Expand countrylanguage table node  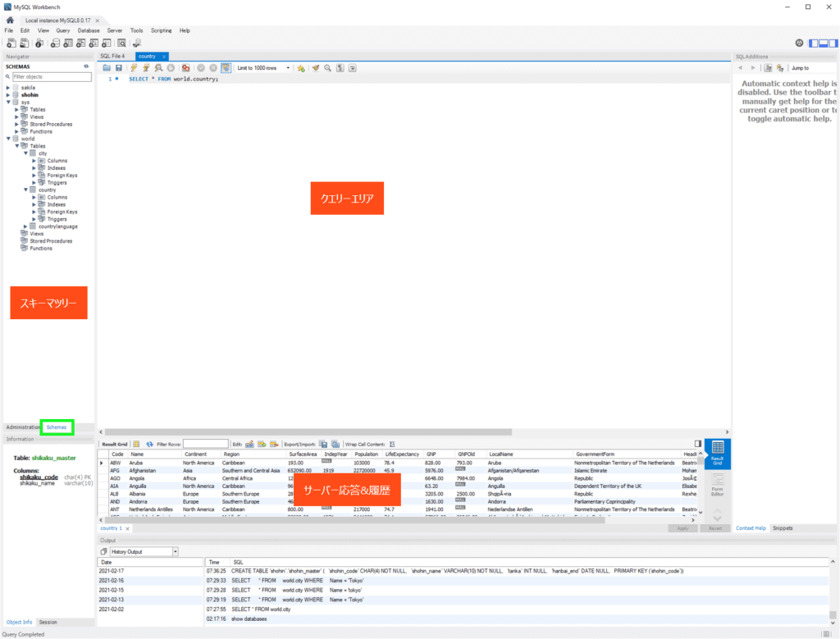pos(25,226)
